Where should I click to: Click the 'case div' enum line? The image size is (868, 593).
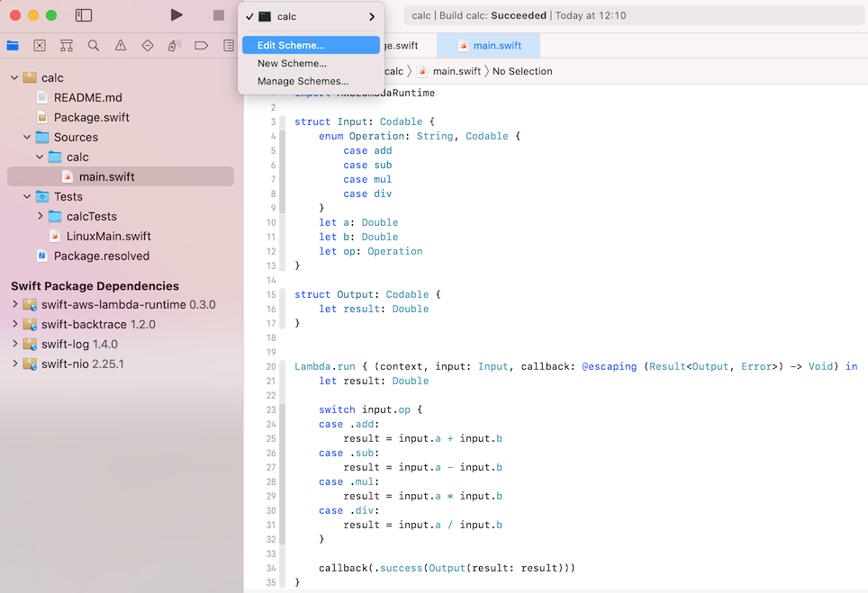coord(367,193)
